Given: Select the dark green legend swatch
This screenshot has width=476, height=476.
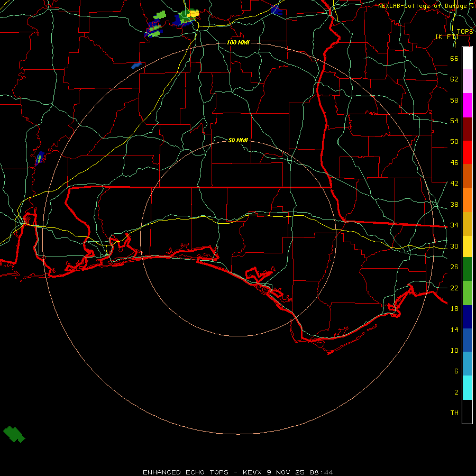Looking at the screenshot, I should point(467,269).
